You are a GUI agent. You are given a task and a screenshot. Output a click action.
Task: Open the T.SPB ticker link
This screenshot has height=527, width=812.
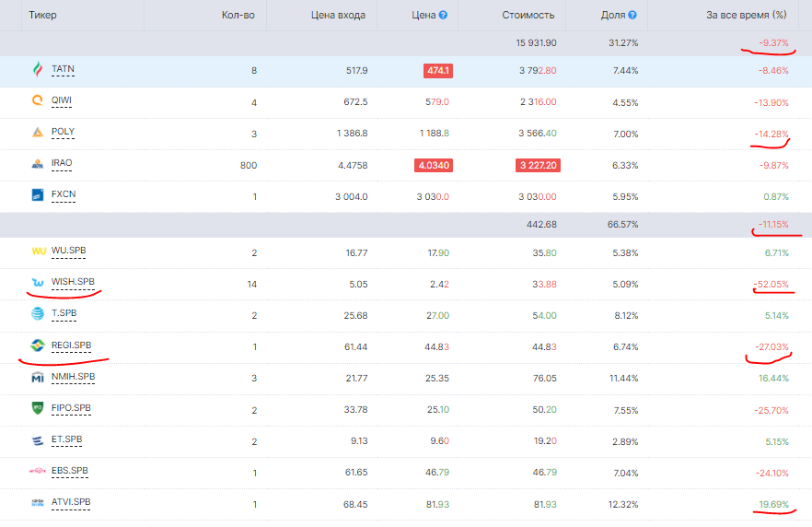click(x=64, y=313)
